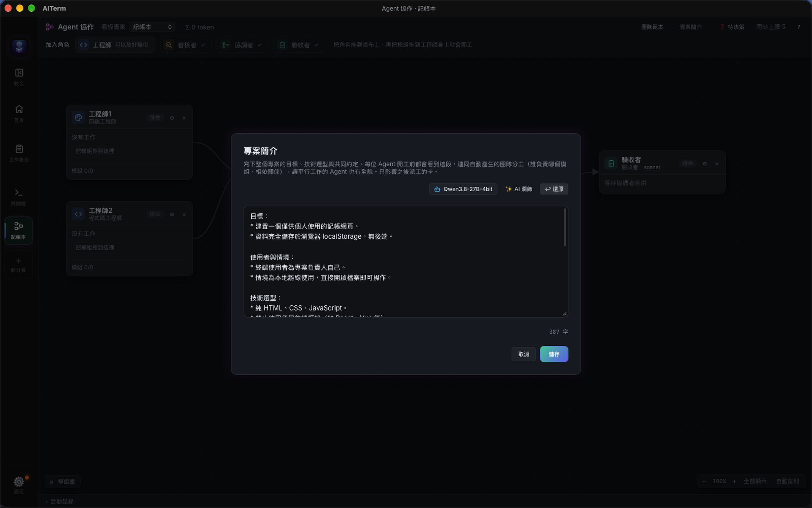This screenshot has width=812, height=508.
Task: Click the AI 潤飾 polish button
Action: [x=519, y=189]
